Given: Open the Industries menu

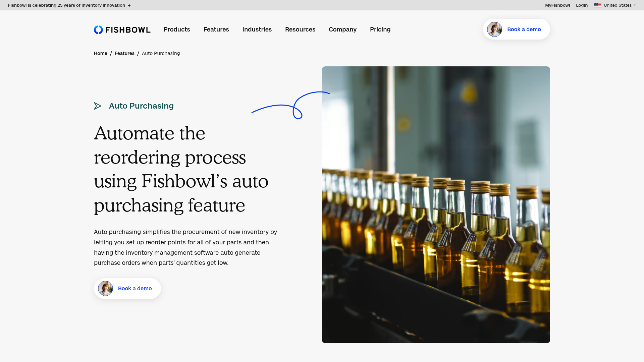Looking at the screenshot, I should [x=257, y=29].
